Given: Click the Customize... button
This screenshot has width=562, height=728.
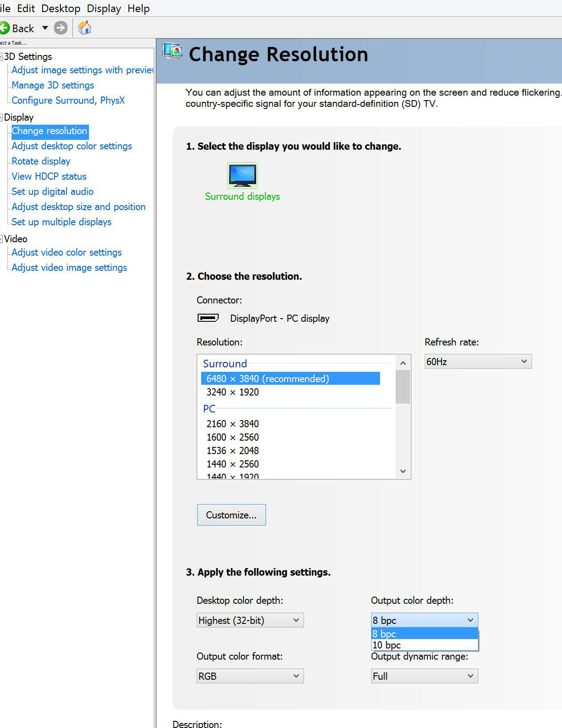Looking at the screenshot, I should (x=231, y=515).
